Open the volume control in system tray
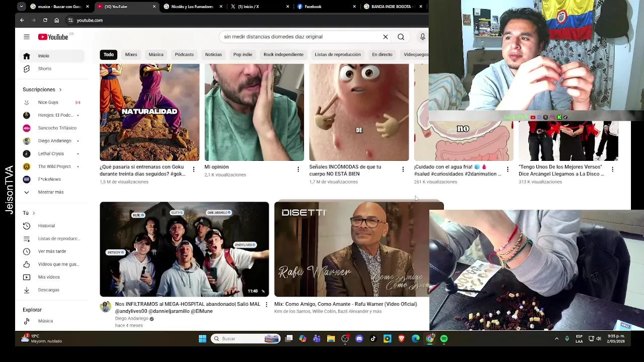Screen dimensions: 644x362 pos(599,339)
